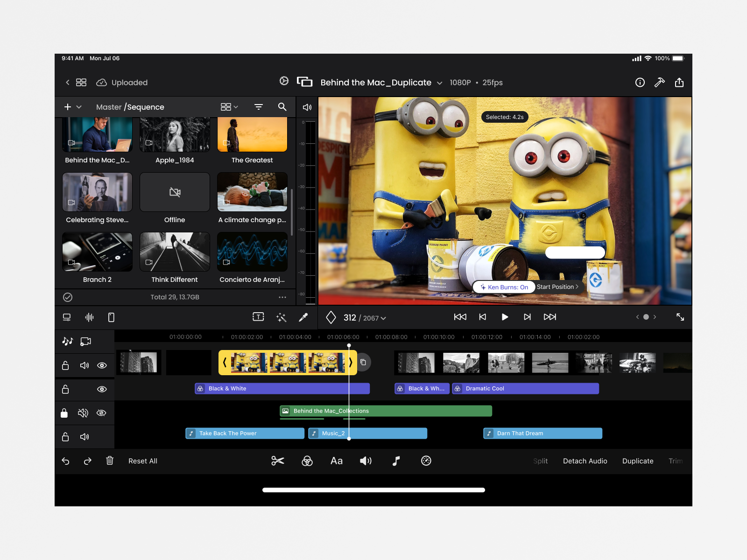This screenshot has width=747, height=560.
Task: Mute the main video track audio
Action: point(84,365)
